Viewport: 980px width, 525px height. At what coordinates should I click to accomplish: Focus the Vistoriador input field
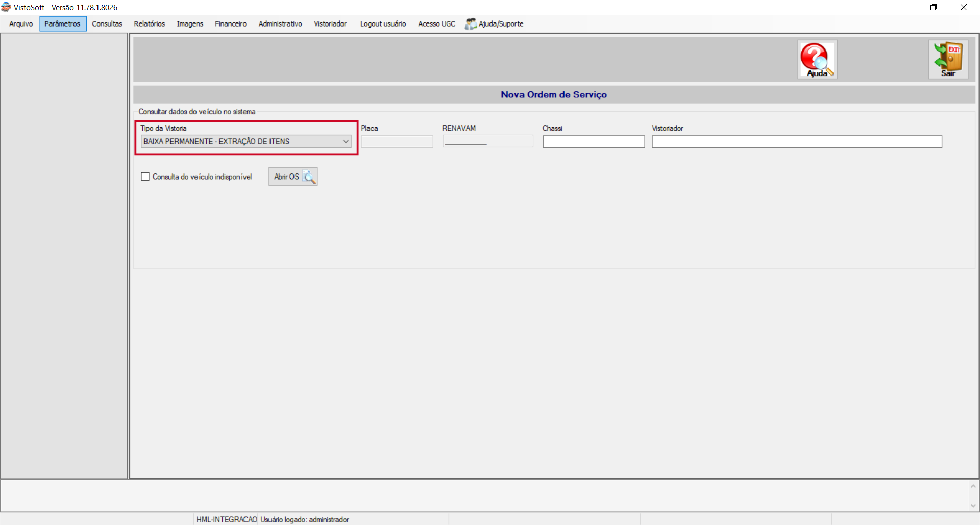pyautogui.click(x=797, y=141)
